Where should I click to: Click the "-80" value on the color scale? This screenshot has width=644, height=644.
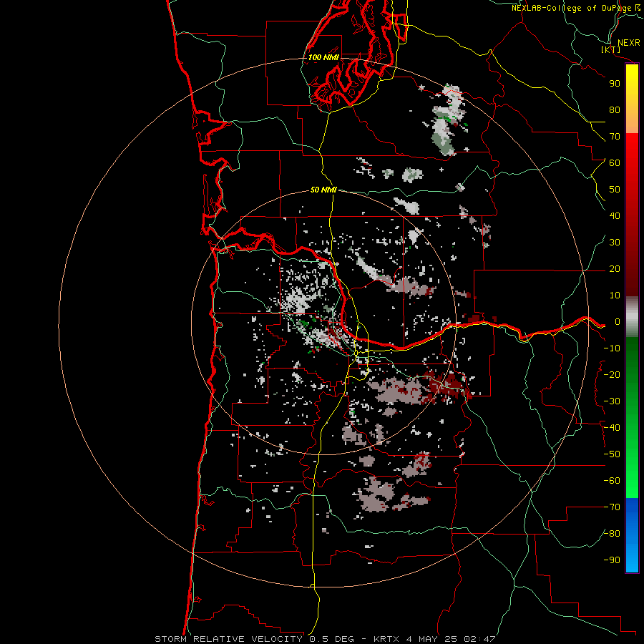tap(612, 534)
